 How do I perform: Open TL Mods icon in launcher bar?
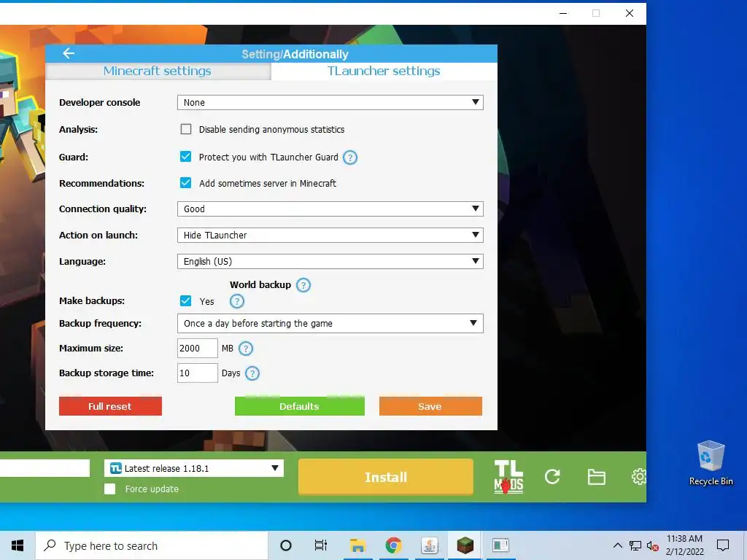508,476
